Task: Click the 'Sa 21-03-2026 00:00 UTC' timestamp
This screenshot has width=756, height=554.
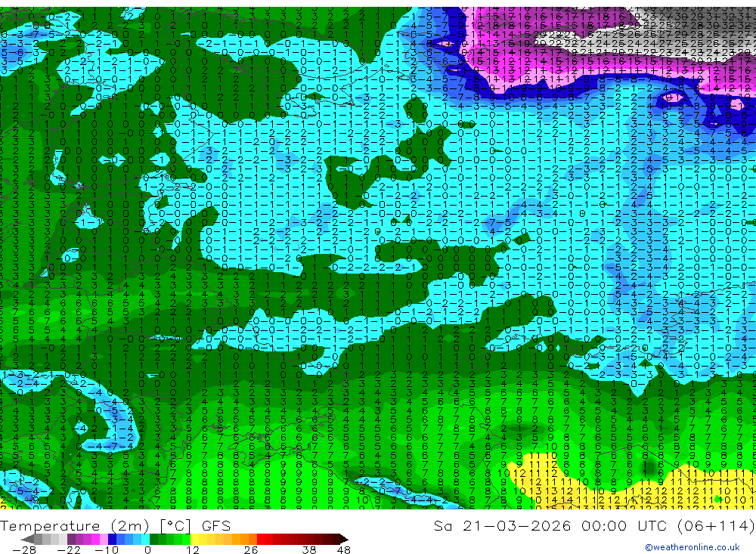Action: (552, 525)
